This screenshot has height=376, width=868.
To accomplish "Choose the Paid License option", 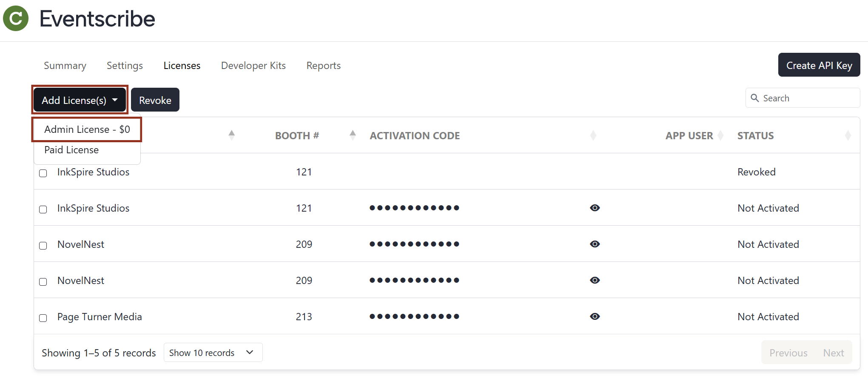I will [87, 150].
